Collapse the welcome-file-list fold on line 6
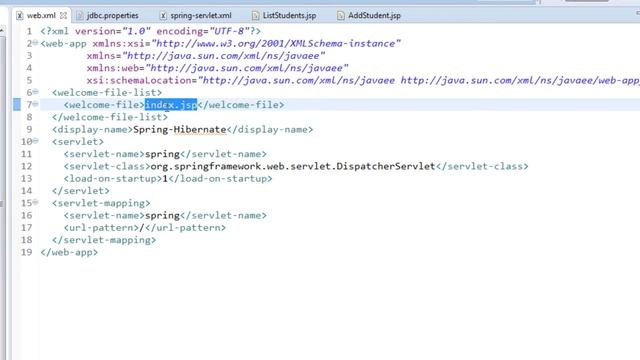This screenshot has height=360, width=640. pos(36,91)
